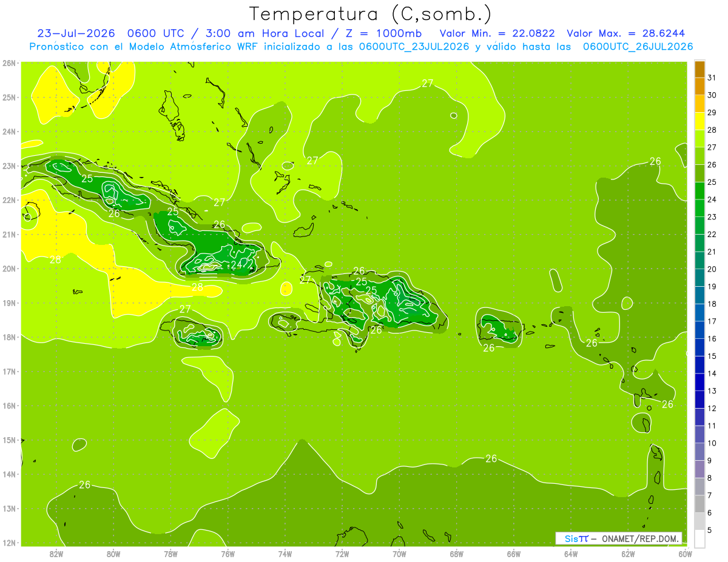Click the "Temperatura (C,somb.)" map title
Viewport: 728px width, 562px height.
click(x=371, y=13)
